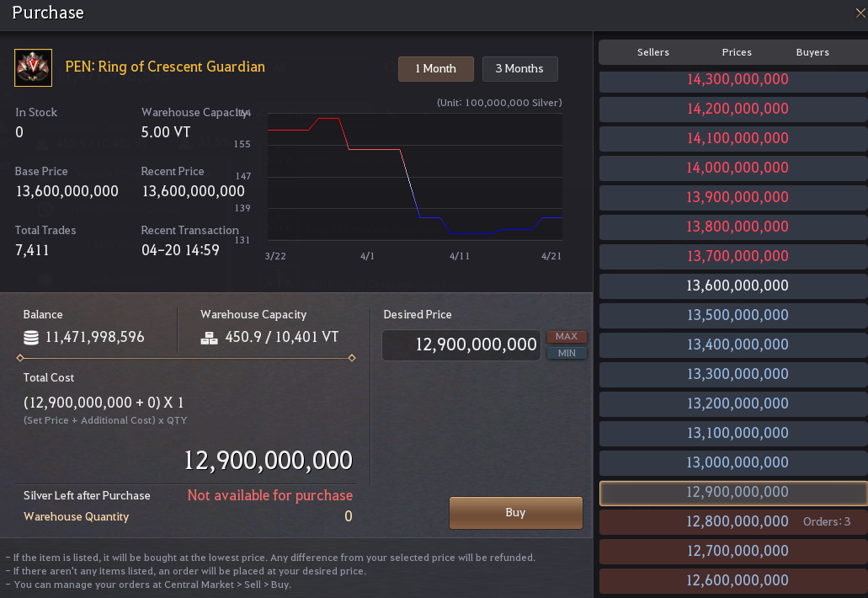Select price row 13,100,000,000
This screenshot has height=598, width=868.
(733, 434)
